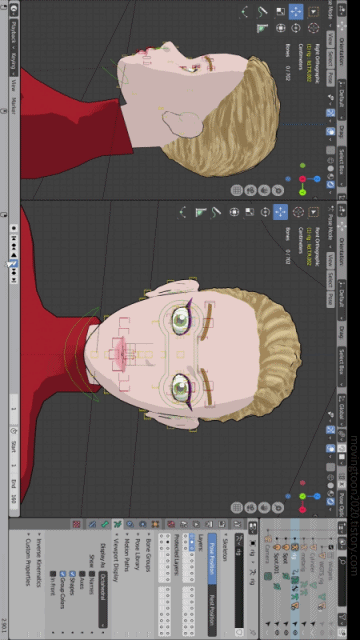
Task: Enable the Axes display checkbox
Action: 82,573
